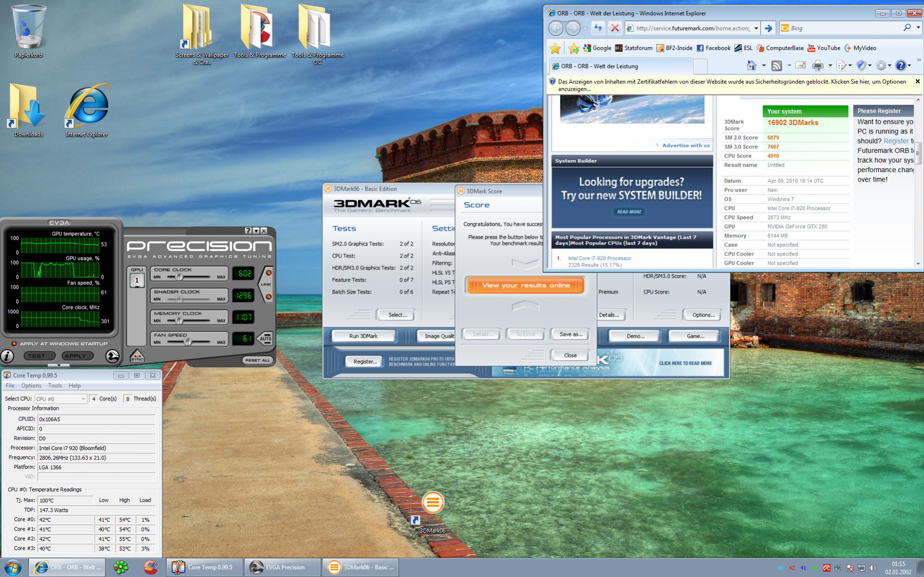Click the Advertise with us link

click(x=686, y=145)
